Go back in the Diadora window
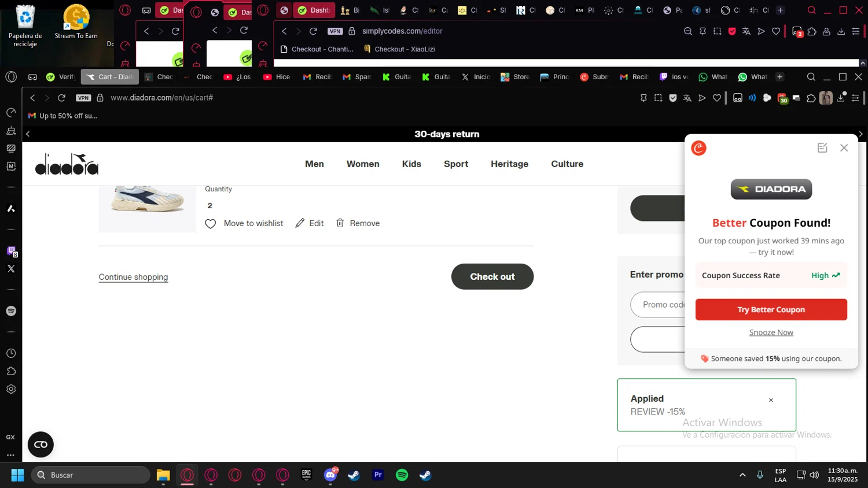868x488 pixels. coord(32,98)
